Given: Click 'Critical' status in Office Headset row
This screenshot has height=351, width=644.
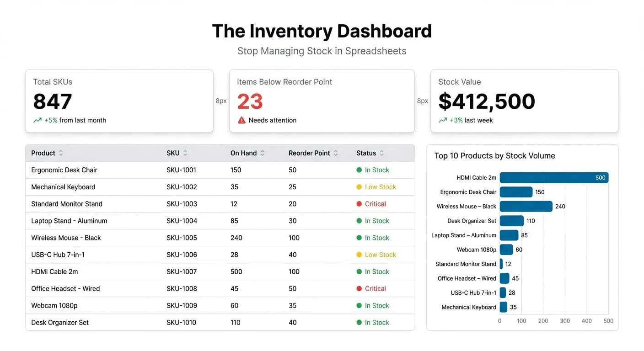Looking at the screenshot, I should (376, 288).
